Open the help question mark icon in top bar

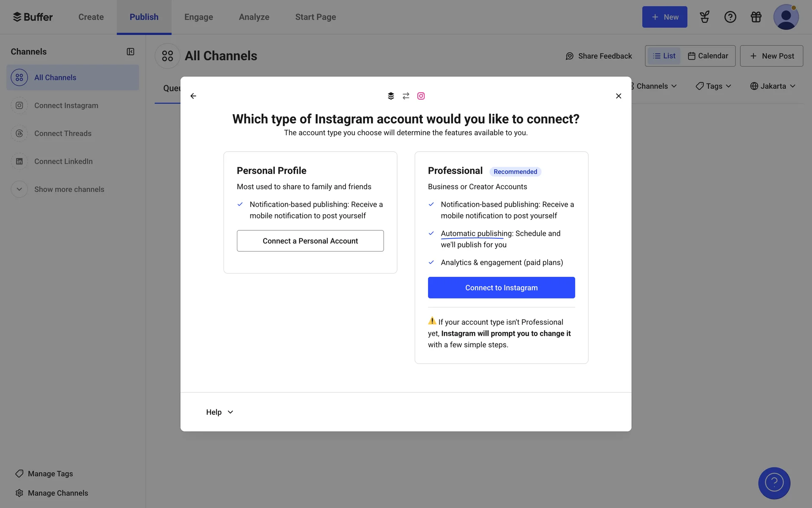730,17
